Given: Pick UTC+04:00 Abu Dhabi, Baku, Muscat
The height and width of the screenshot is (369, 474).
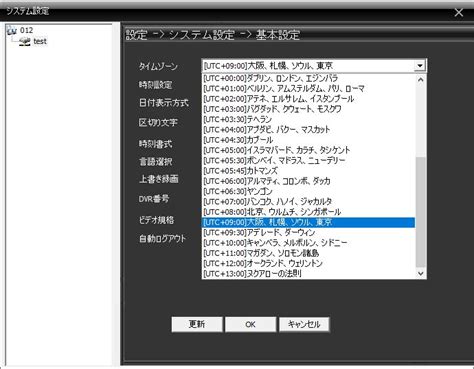Looking at the screenshot, I should tap(308, 130).
